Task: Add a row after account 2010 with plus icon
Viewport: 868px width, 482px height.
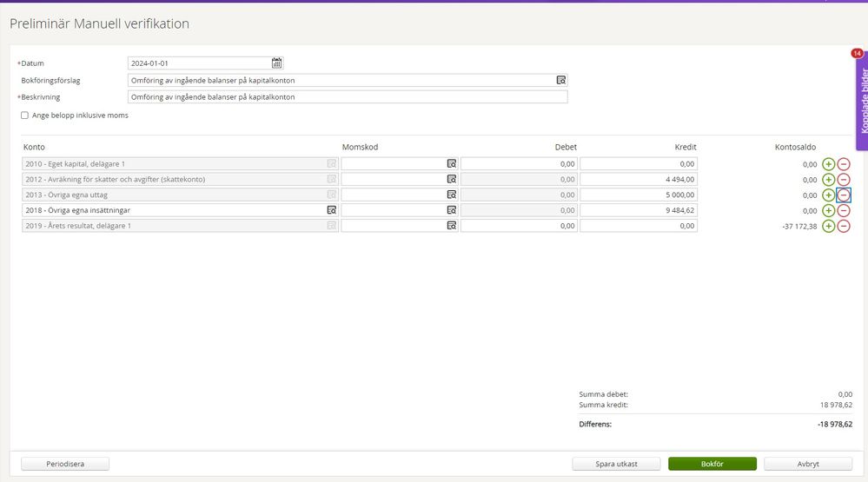Action: 828,164
